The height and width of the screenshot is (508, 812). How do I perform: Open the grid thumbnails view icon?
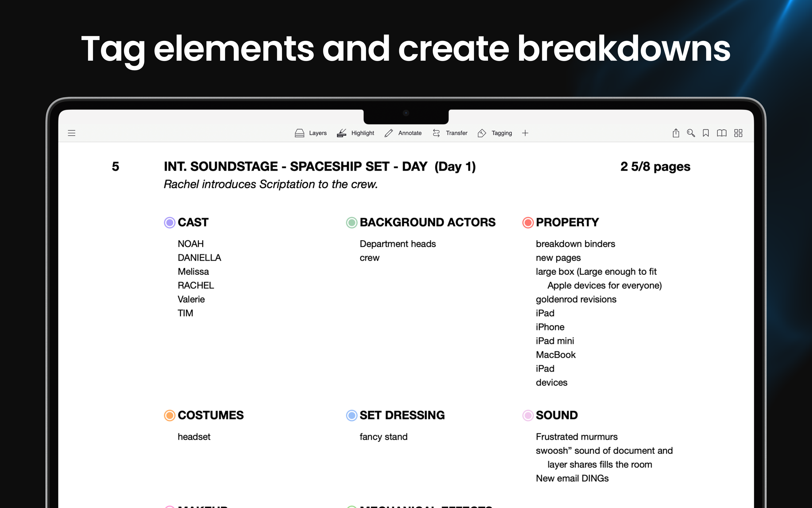(738, 133)
